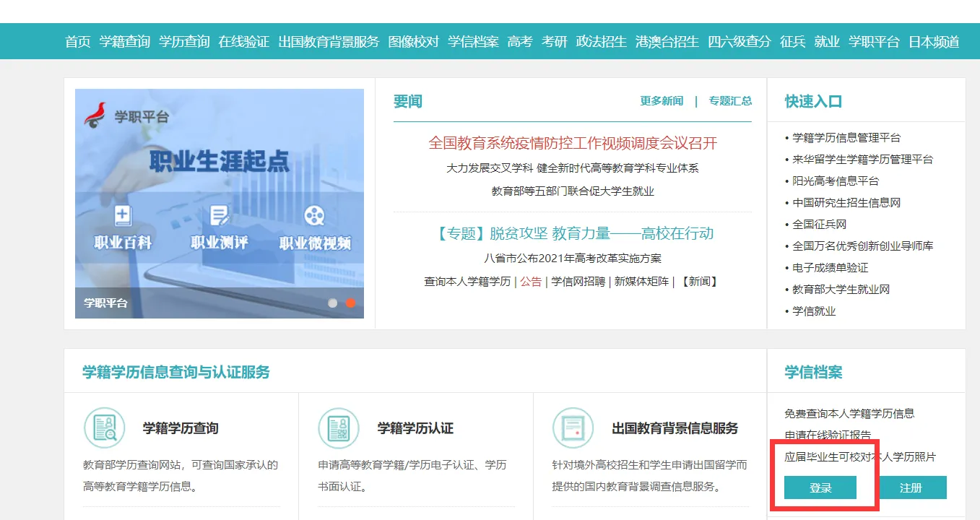Screen dimensions: 980x520
Task: Switch to the 学历查询 menu item
Action: [x=183, y=41]
